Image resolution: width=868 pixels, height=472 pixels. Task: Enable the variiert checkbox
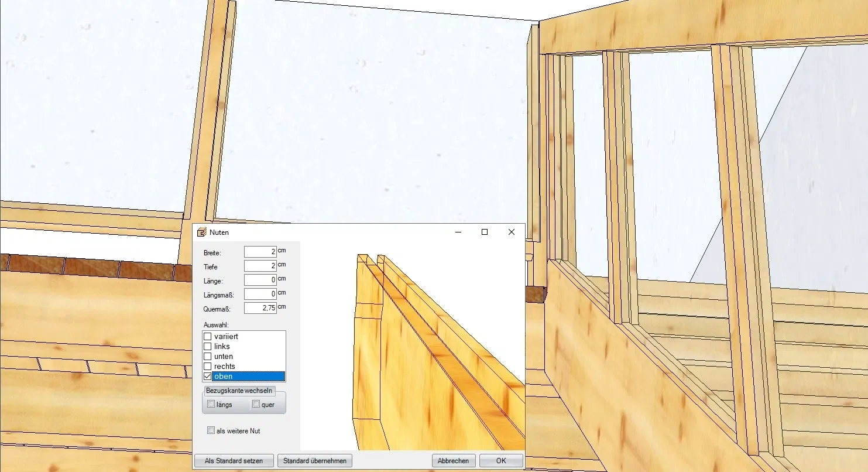click(x=207, y=337)
